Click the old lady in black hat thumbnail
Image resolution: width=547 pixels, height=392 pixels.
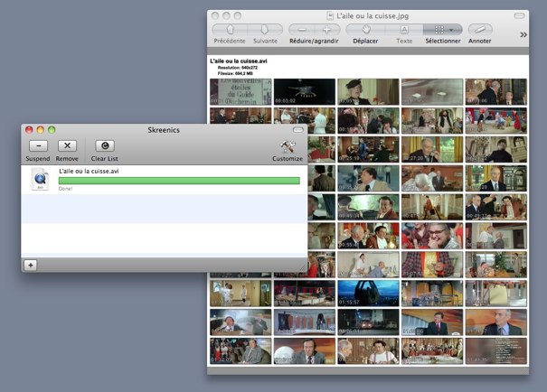pyautogui.click(x=368, y=91)
